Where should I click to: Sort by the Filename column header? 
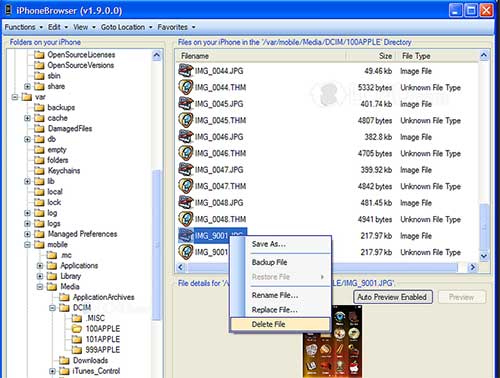coord(262,56)
